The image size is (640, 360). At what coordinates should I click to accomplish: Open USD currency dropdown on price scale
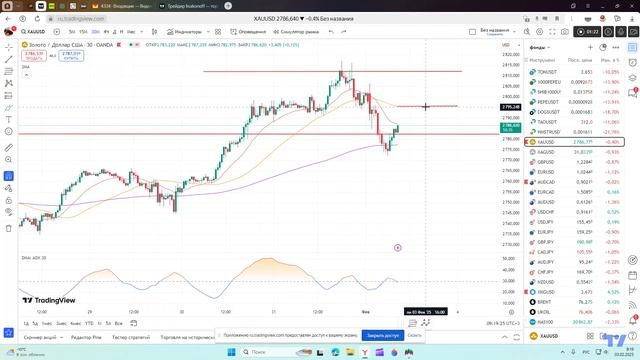point(510,45)
